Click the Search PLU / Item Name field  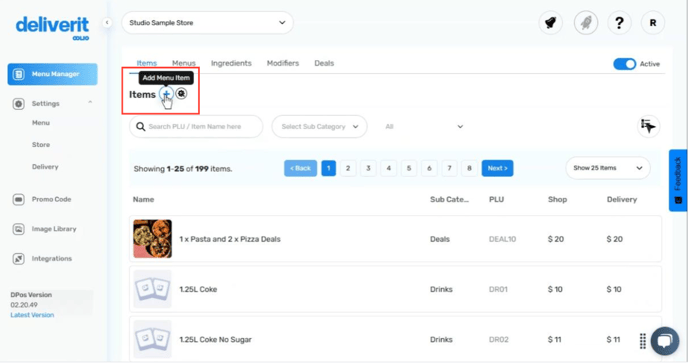(196, 126)
